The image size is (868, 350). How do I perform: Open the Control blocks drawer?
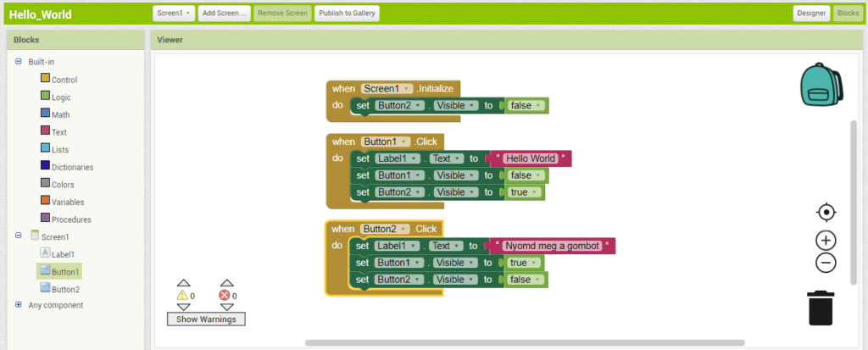(58, 80)
